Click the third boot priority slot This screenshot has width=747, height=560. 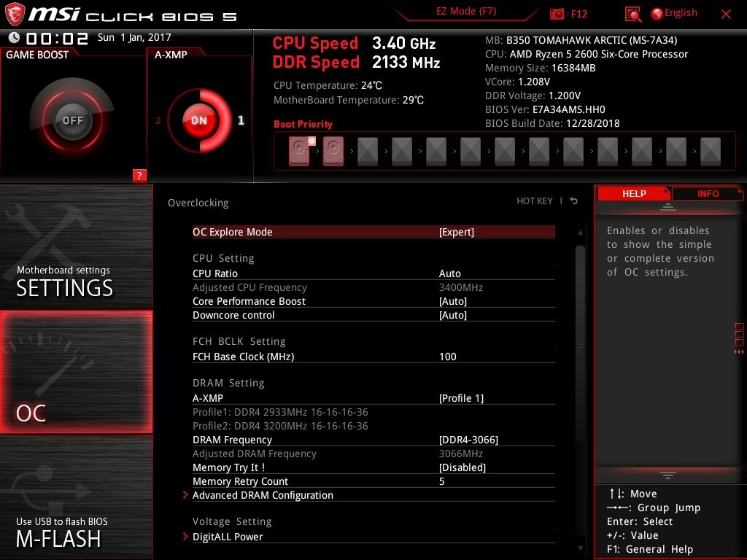point(368,152)
